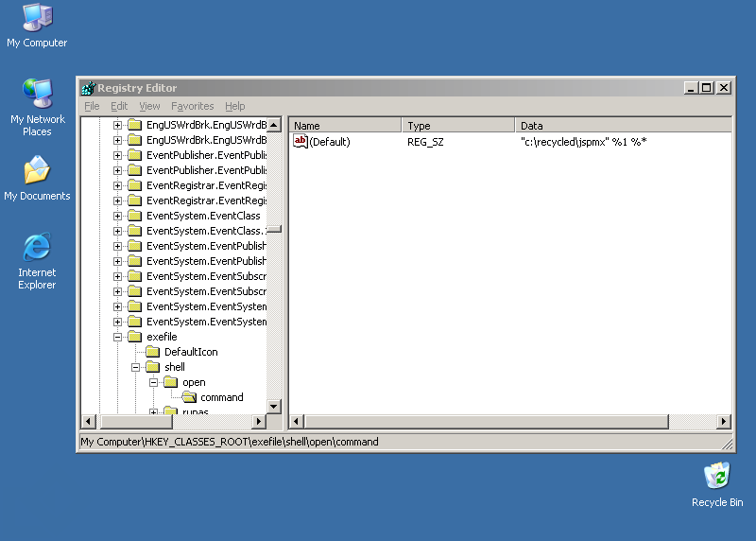
Task: Select the (Default) string value icon
Action: pyautogui.click(x=301, y=141)
